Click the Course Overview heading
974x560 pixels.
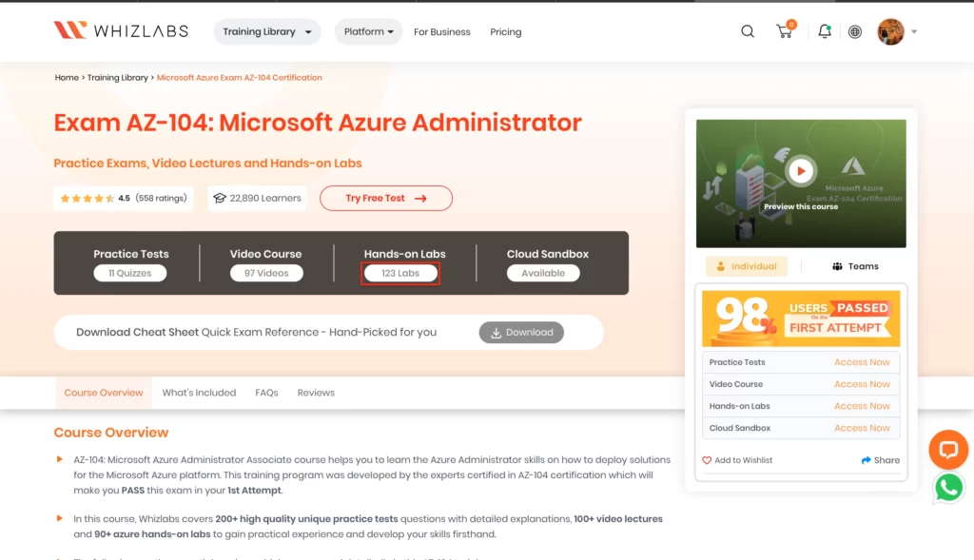111,432
